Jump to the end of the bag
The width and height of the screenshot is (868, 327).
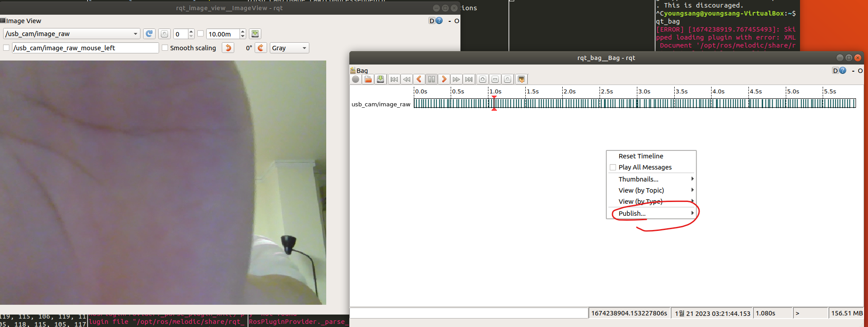coord(469,79)
